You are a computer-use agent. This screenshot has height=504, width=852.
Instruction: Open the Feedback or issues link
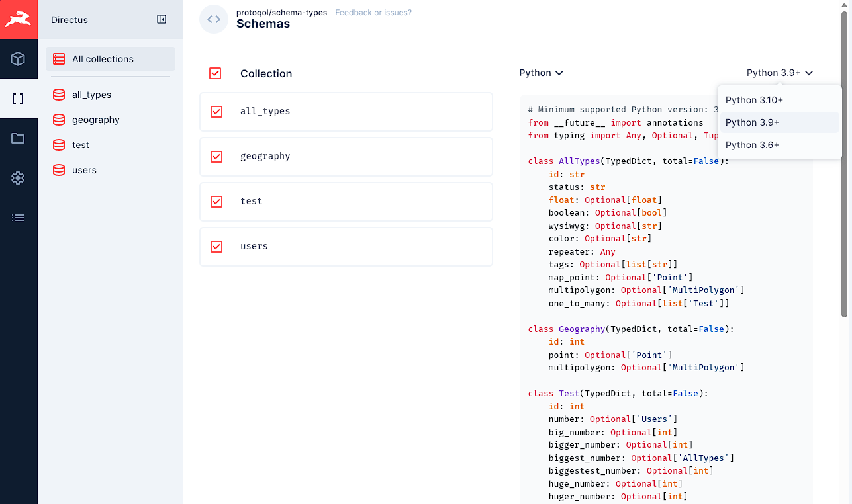click(373, 12)
